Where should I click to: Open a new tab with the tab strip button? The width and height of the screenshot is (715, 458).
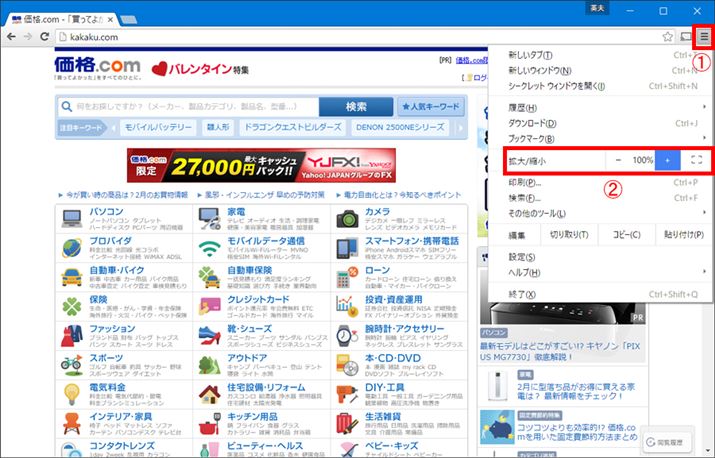[x=129, y=20]
